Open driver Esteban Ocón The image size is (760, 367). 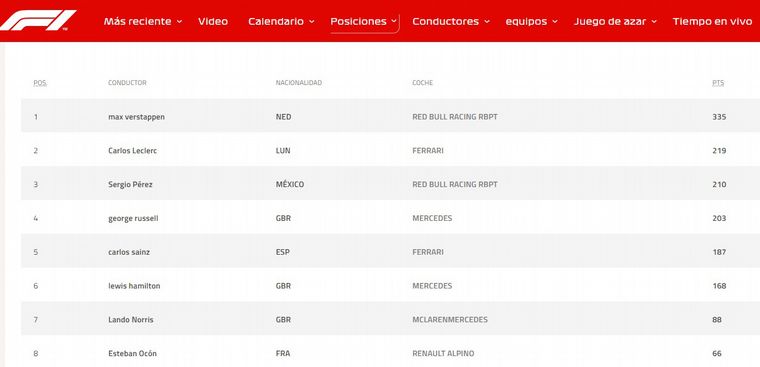coord(132,354)
